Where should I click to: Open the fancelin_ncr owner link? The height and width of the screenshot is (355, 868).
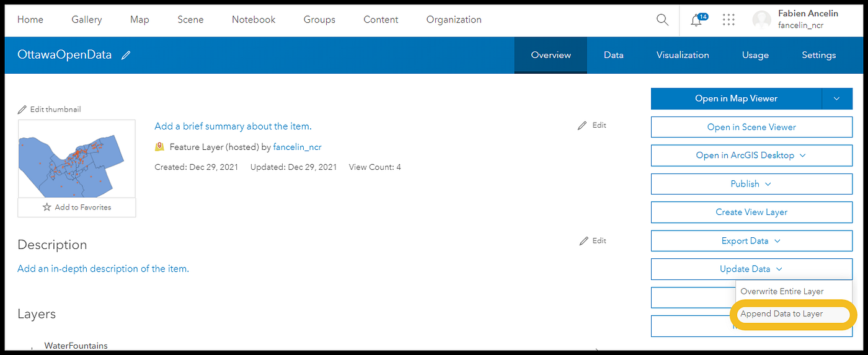297,147
